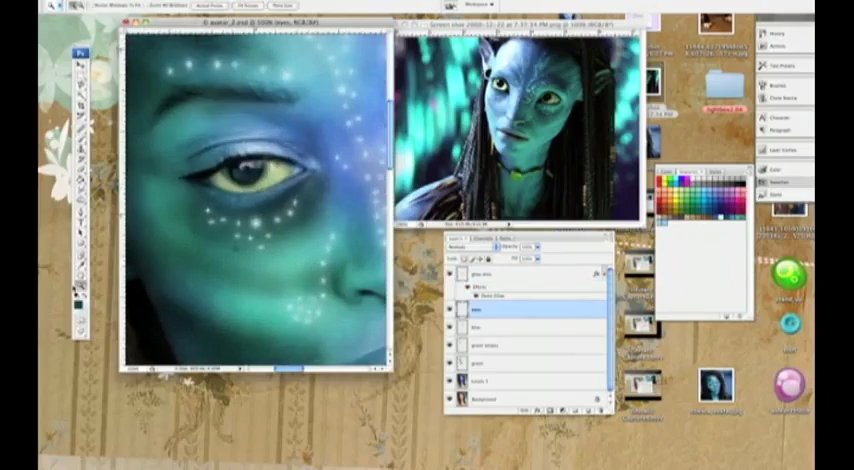Screen dimensions: 854x470
Task: Select the Zoom tool in the toolbox
Action: 81,285
